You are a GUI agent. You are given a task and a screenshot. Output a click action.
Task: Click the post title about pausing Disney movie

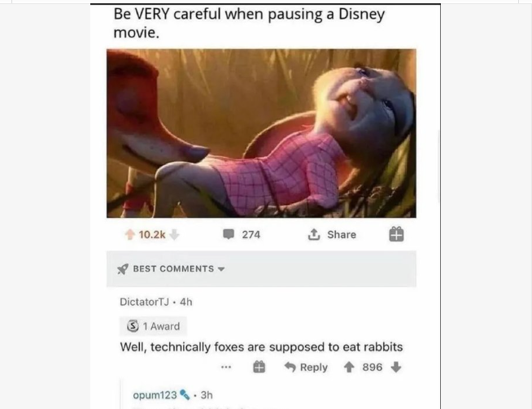click(249, 23)
